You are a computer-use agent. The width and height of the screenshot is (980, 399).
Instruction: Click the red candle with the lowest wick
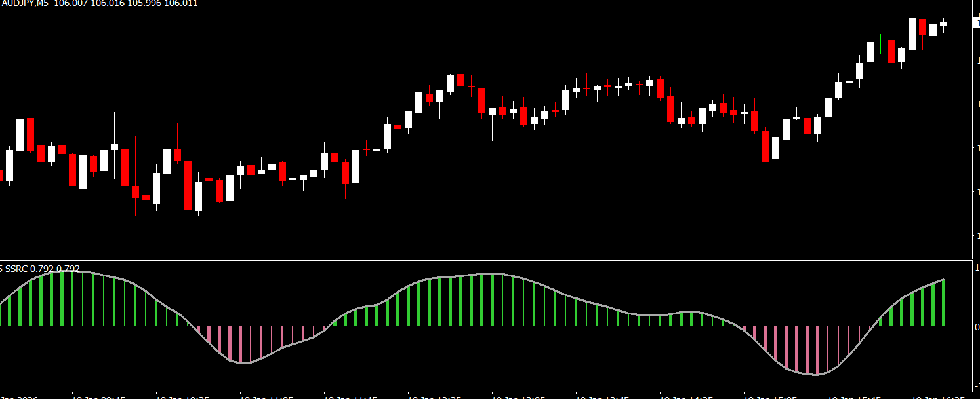tap(188, 186)
